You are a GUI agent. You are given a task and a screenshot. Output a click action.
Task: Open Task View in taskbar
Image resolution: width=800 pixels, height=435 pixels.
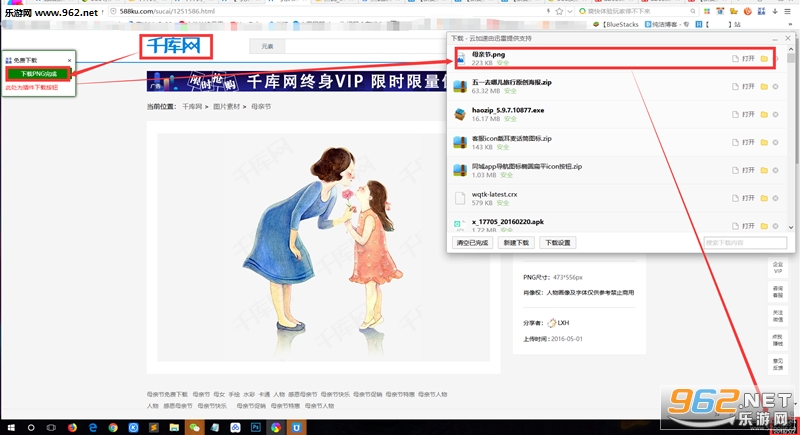pos(52,427)
